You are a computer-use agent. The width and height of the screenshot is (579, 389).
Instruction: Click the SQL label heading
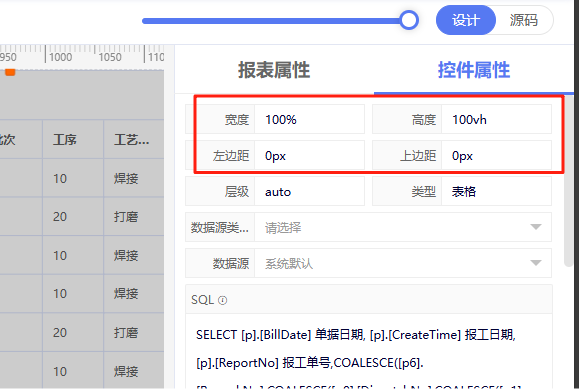[x=202, y=300]
